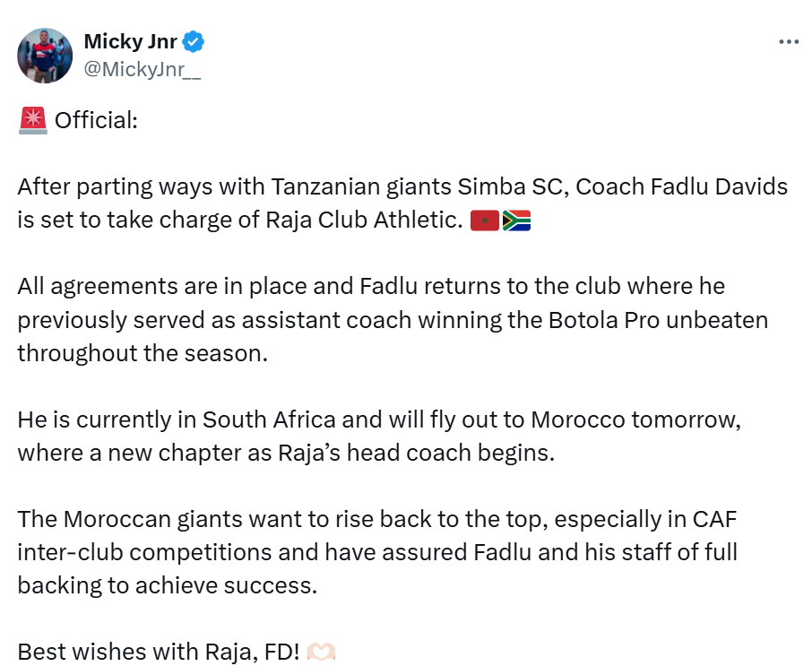This screenshot has height=666, width=812.
Task: Open Micky Jnr's profile picture
Action: coord(45,55)
